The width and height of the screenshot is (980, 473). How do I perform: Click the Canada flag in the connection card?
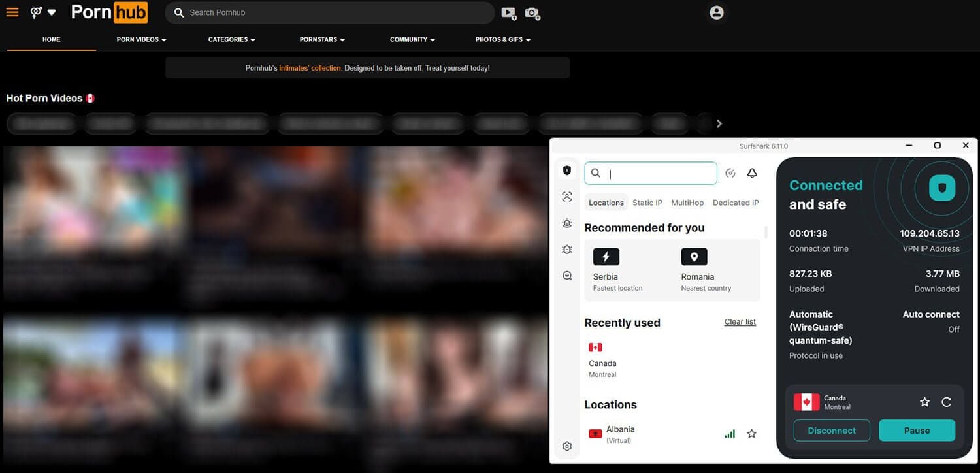coord(806,402)
